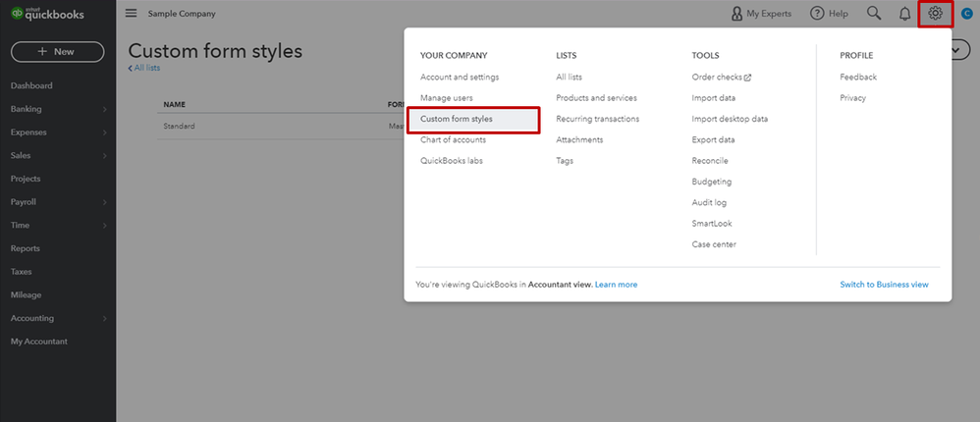Select Privacy under Profile
The height and width of the screenshot is (422, 980).
[x=853, y=98]
